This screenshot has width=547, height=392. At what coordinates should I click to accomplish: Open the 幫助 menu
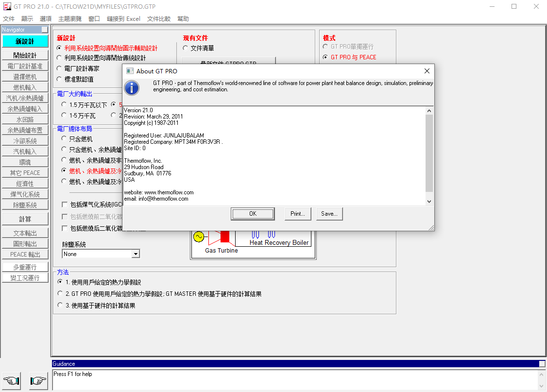point(183,18)
